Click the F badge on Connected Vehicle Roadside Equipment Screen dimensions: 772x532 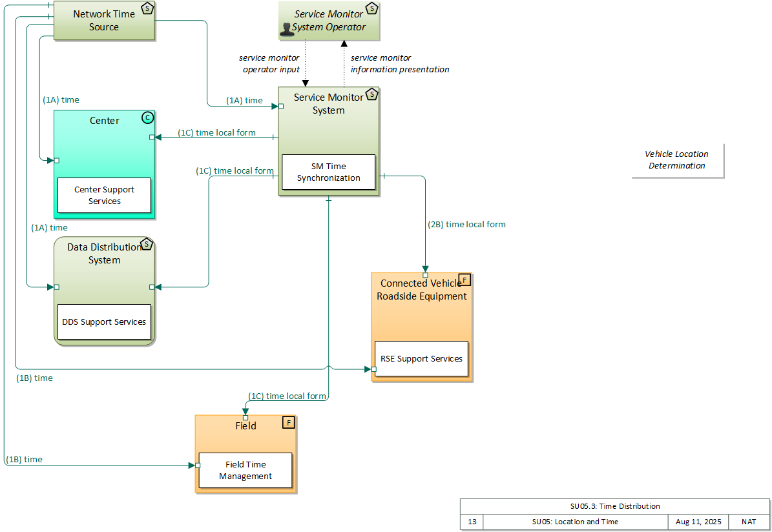point(464,280)
